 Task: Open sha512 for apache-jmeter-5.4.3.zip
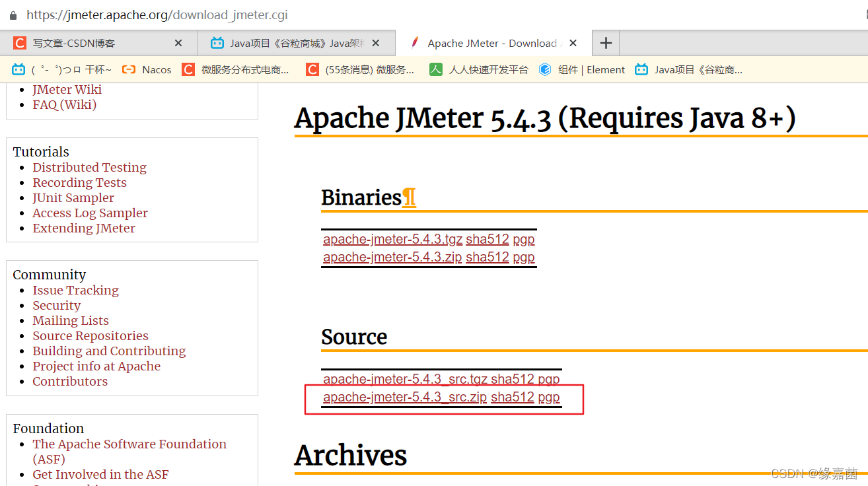(x=488, y=257)
